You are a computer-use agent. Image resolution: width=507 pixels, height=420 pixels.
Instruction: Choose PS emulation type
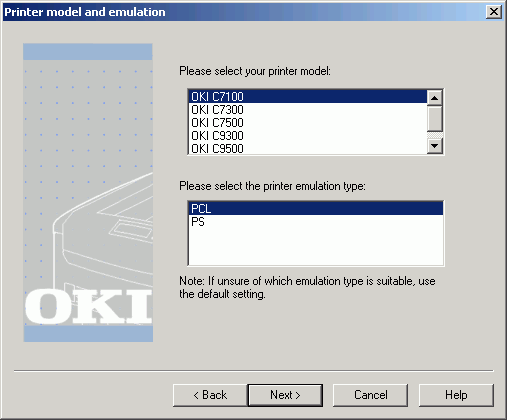click(x=315, y=222)
